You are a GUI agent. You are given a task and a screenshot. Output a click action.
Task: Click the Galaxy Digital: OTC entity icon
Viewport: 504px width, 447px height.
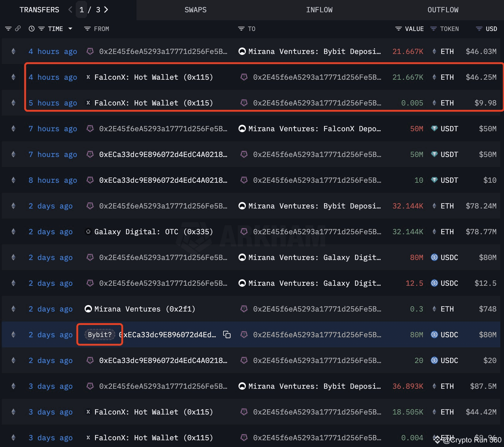88,231
